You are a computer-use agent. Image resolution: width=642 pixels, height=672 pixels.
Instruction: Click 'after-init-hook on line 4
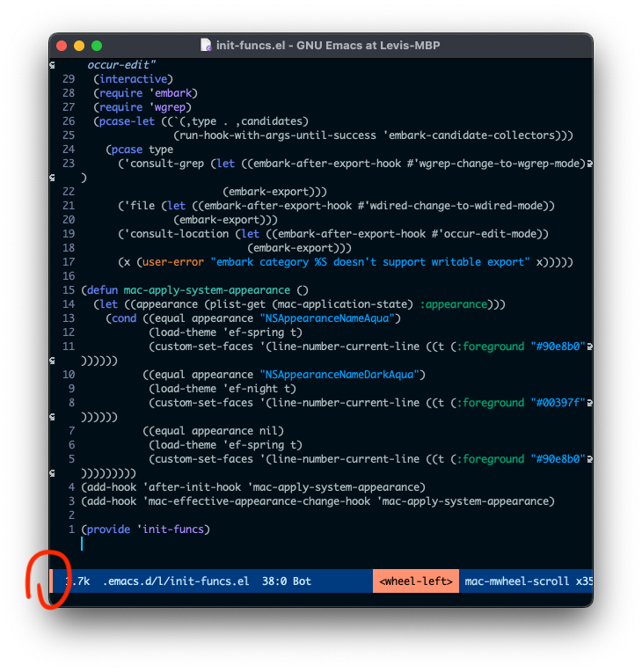click(192, 487)
